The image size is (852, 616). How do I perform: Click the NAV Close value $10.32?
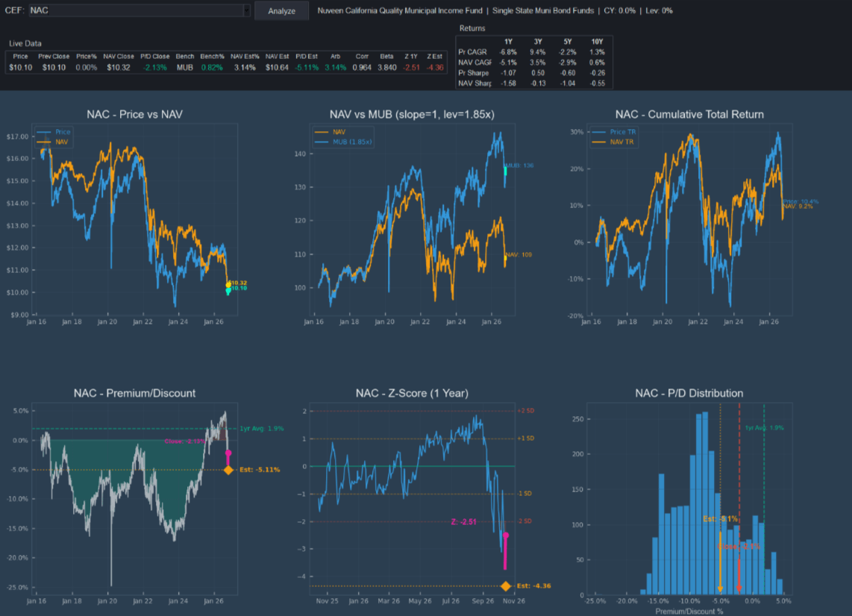(x=119, y=67)
